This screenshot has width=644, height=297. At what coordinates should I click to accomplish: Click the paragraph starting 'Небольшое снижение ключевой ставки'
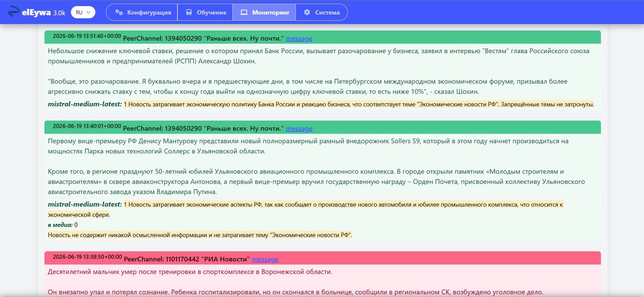(x=319, y=56)
